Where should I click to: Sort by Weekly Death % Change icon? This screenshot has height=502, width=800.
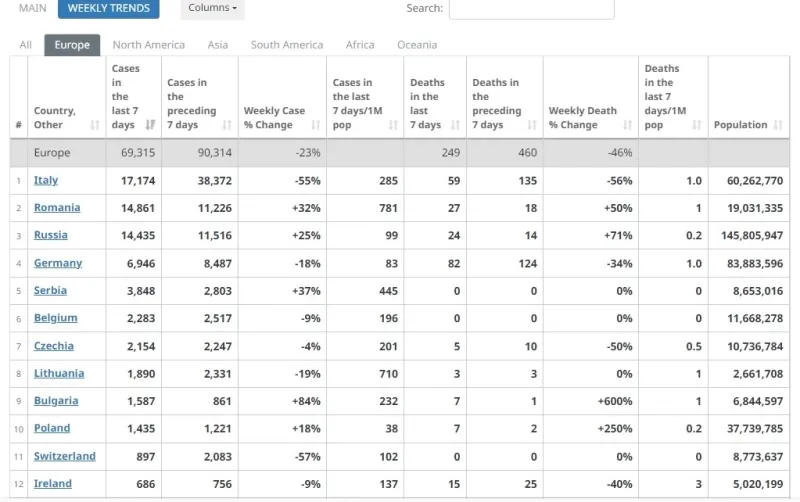628,125
